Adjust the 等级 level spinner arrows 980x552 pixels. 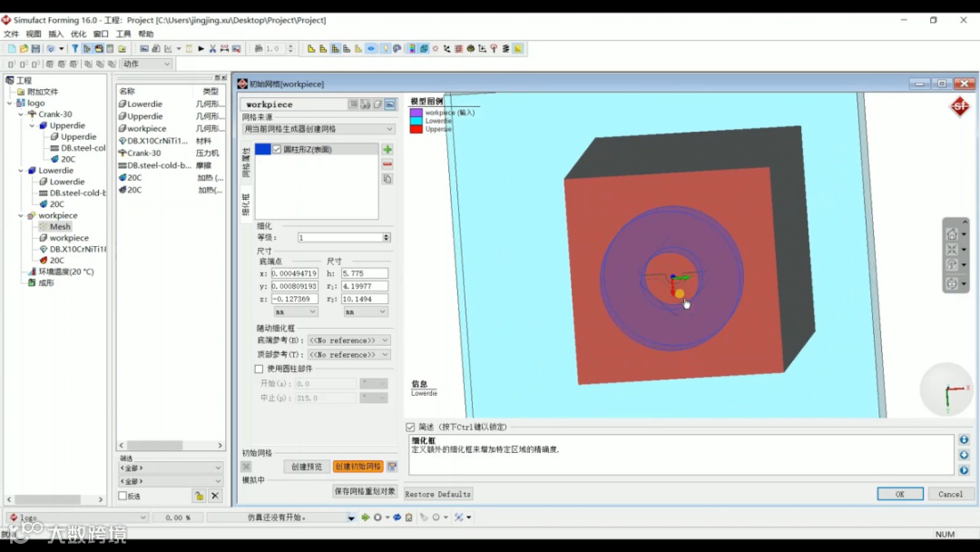click(x=387, y=238)
